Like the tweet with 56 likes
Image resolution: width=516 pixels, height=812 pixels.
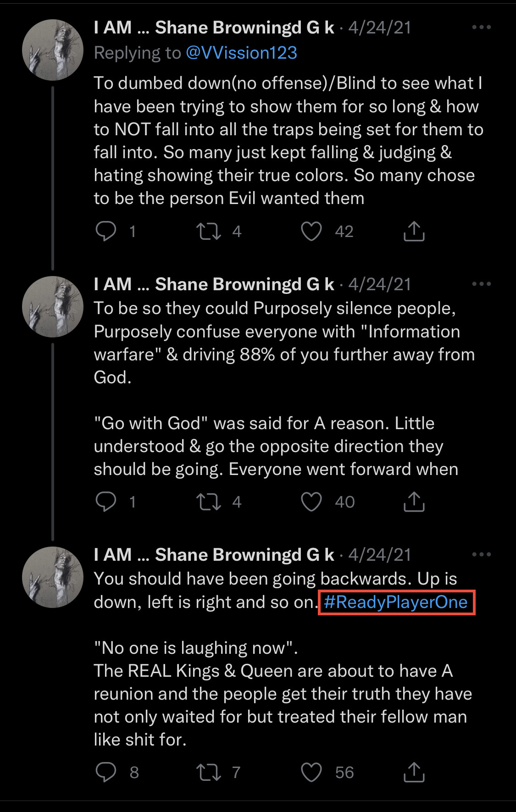pos(311,772)
